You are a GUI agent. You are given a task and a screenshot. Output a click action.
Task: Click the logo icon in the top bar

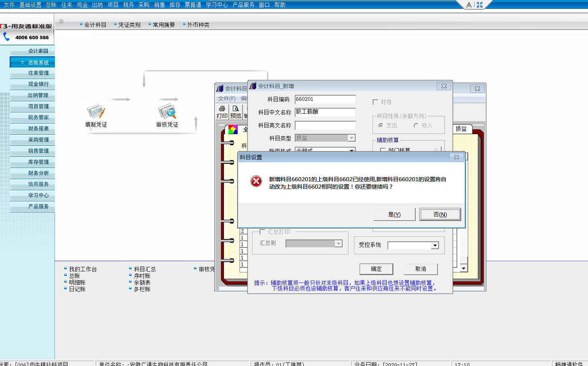point(469,5)
